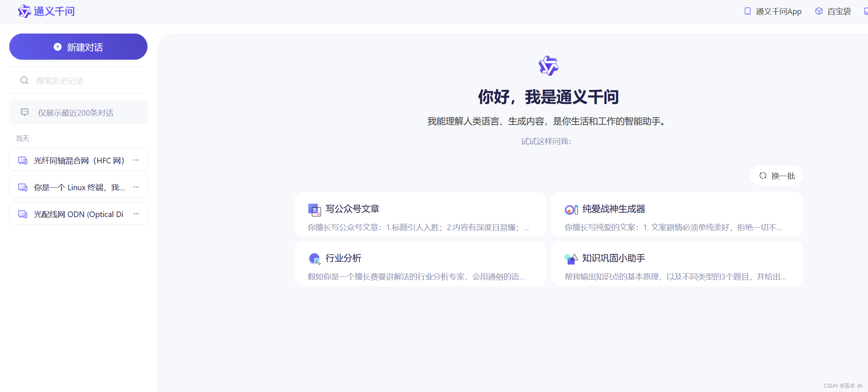Open more options for the Linux 终端 conversation

click(136, 187)
